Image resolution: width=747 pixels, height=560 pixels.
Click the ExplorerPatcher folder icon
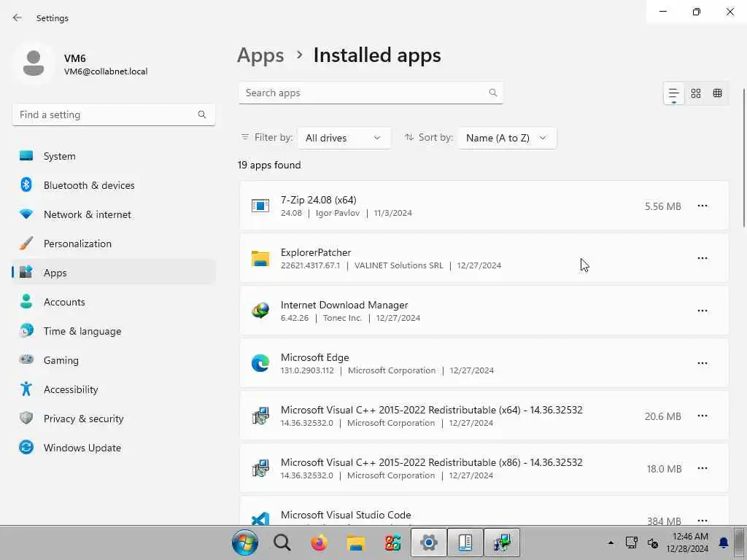260,259
